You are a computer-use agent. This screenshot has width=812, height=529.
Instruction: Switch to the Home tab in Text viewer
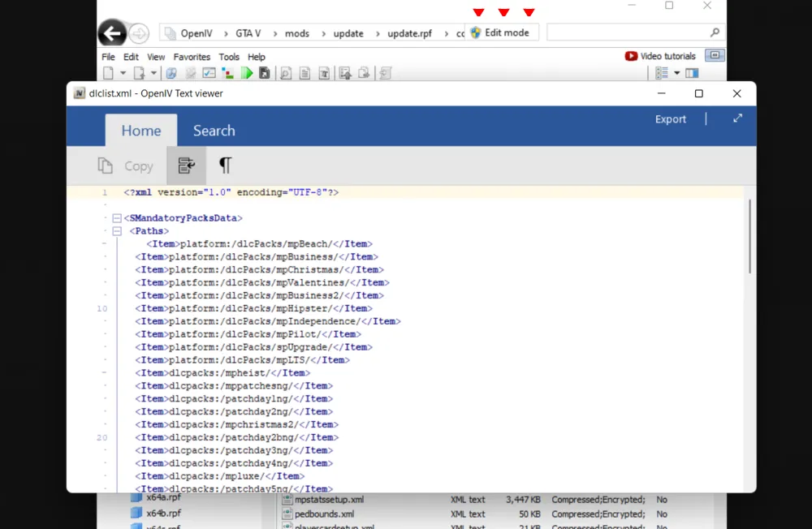point(140,131)
